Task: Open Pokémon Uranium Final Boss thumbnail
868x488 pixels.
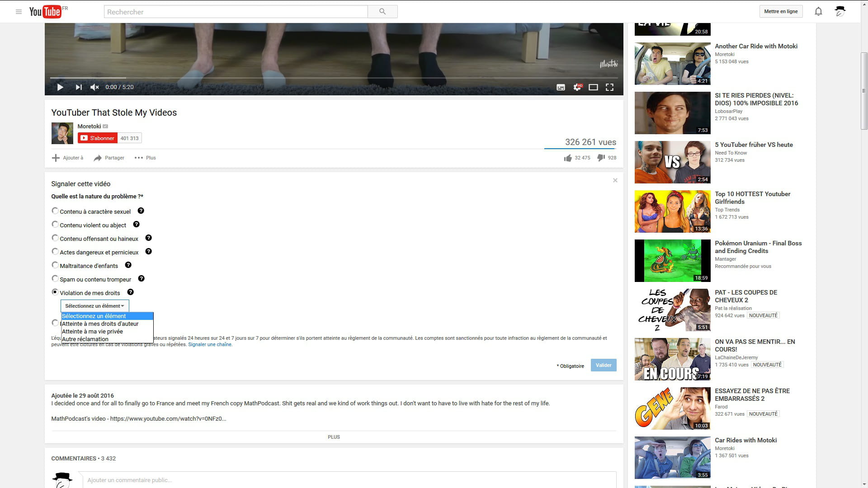Action: tap(673, 261)
